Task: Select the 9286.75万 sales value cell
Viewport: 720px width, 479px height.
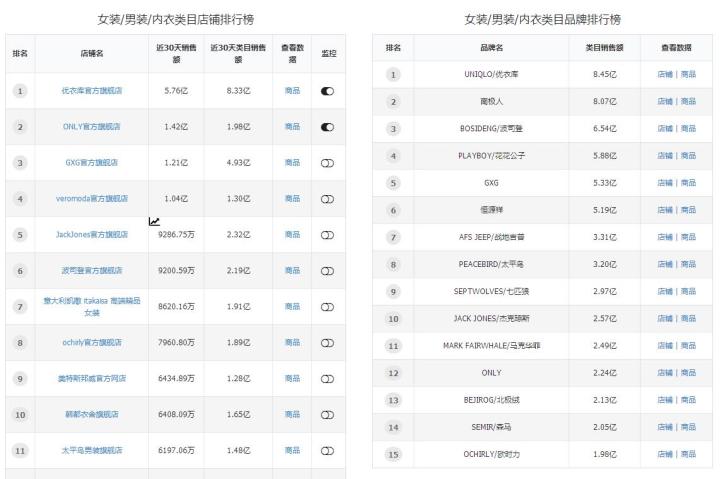Action: [176, 234]
